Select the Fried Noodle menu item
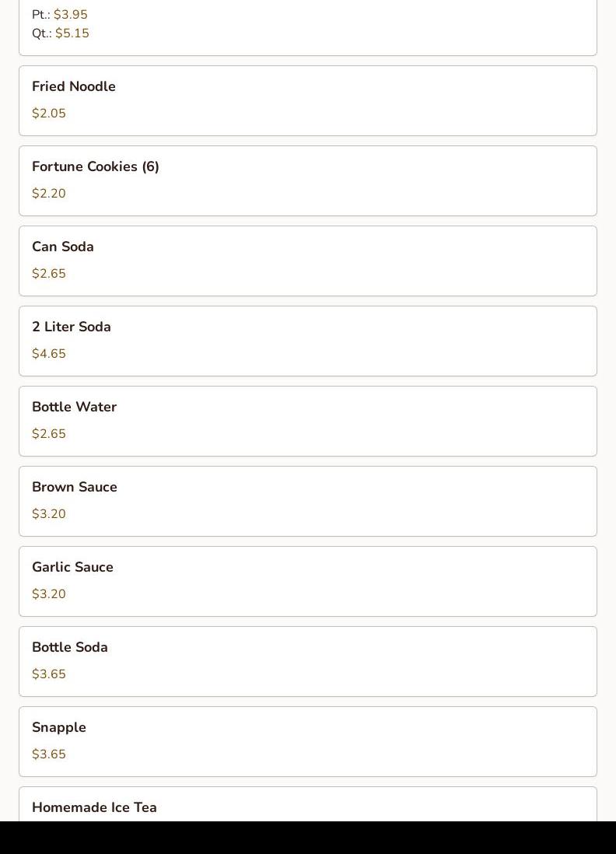This screenshot has height=854, width=616. tap(308, 101)
